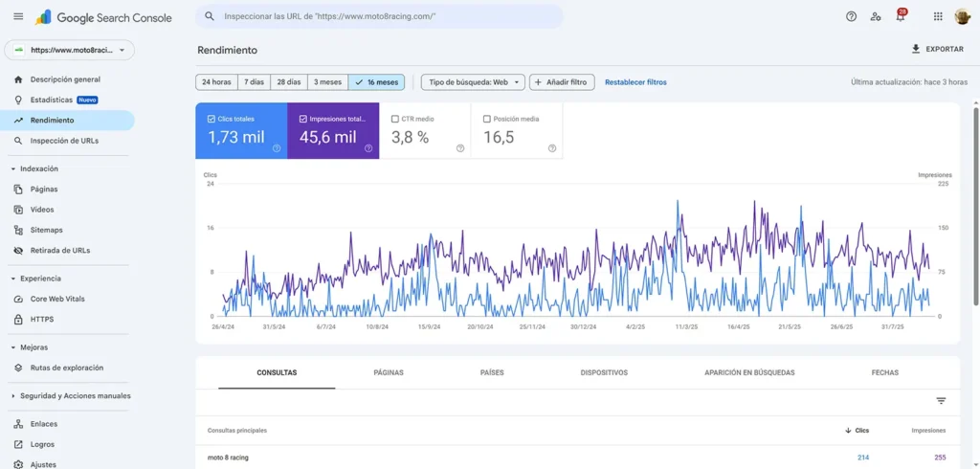Select the Dispositivos tab
Screen dimensions: 980x469
tap(604, 372)
